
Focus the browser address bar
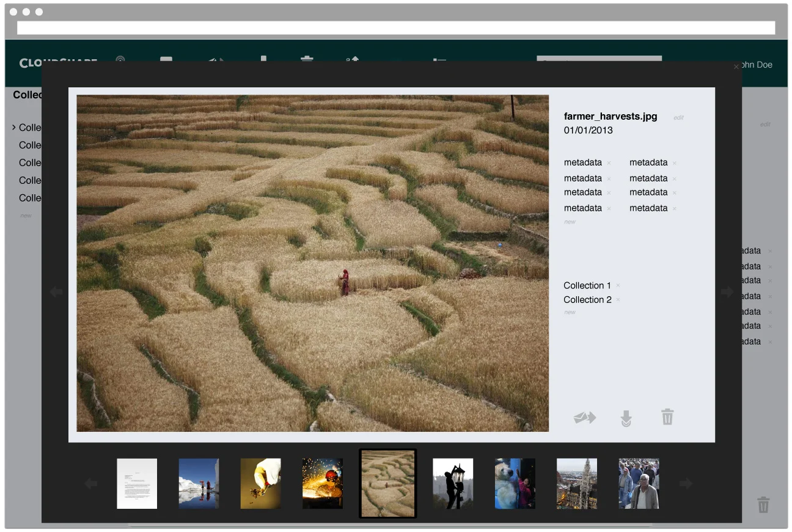click(396, 27)
